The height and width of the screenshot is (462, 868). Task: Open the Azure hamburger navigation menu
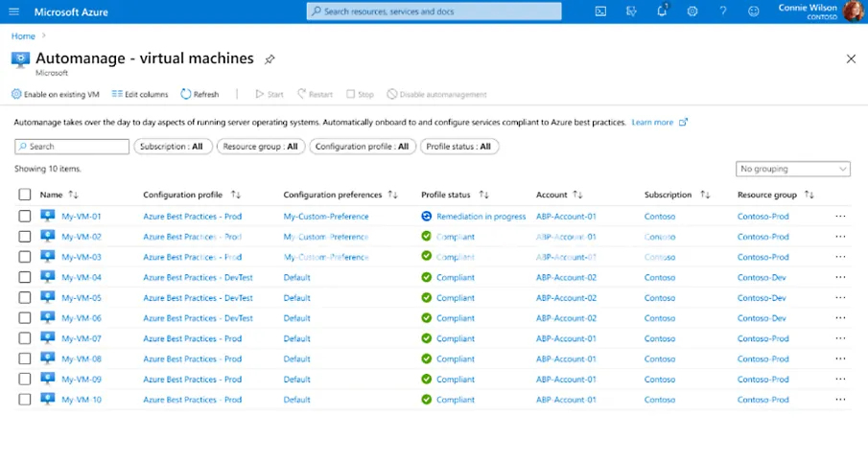pos(13,12)
